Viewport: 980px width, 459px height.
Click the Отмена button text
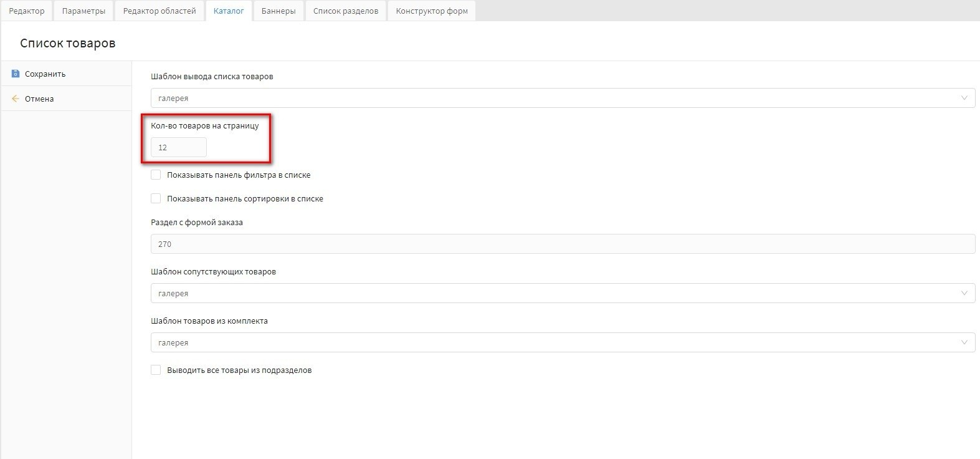[x=39, y=99]
